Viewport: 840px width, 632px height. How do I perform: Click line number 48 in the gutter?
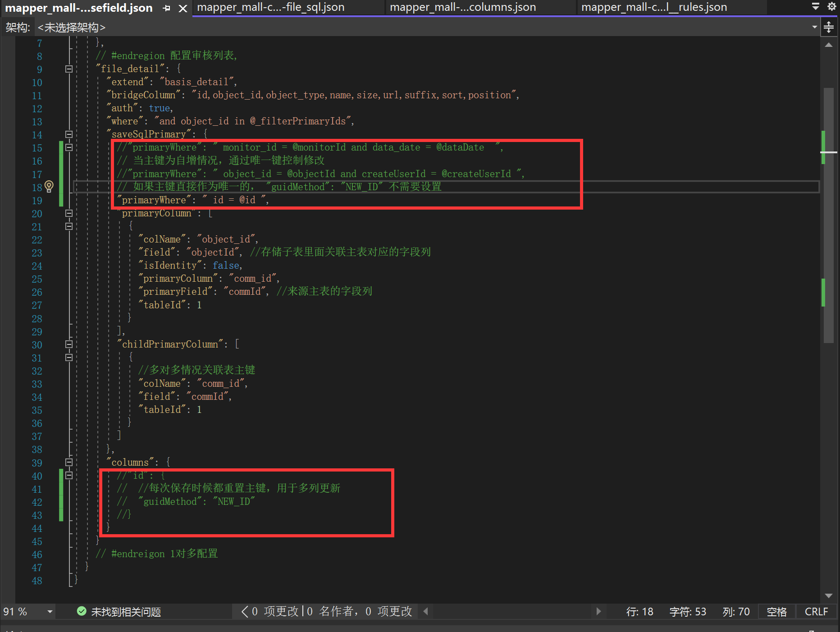(37, 581)
